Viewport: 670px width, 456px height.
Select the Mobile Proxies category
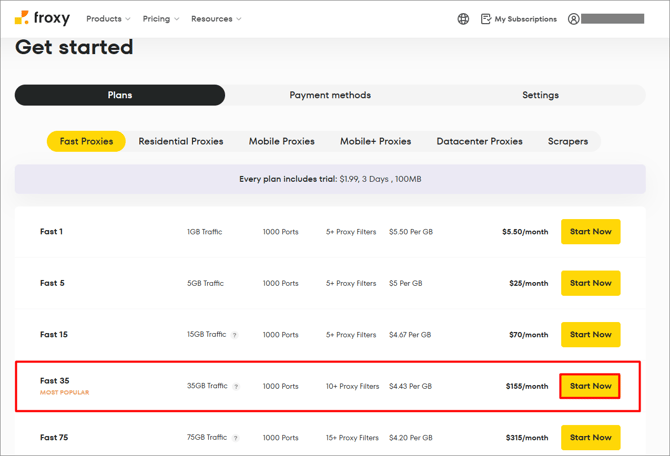[282, 141]
